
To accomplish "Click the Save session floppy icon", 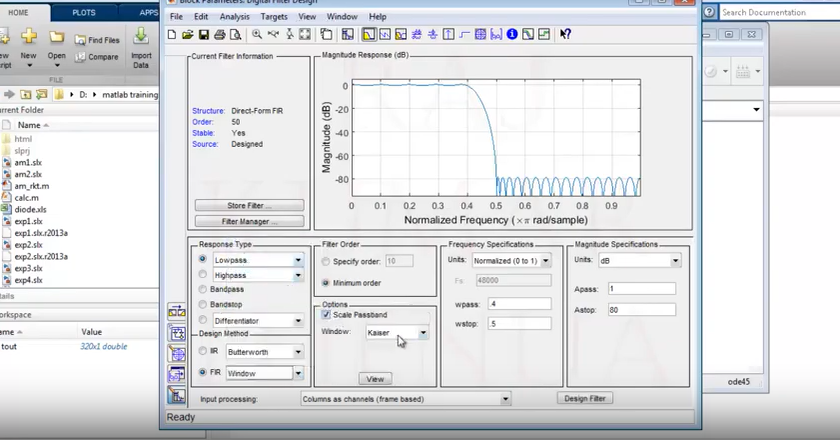I will point(204,35).
